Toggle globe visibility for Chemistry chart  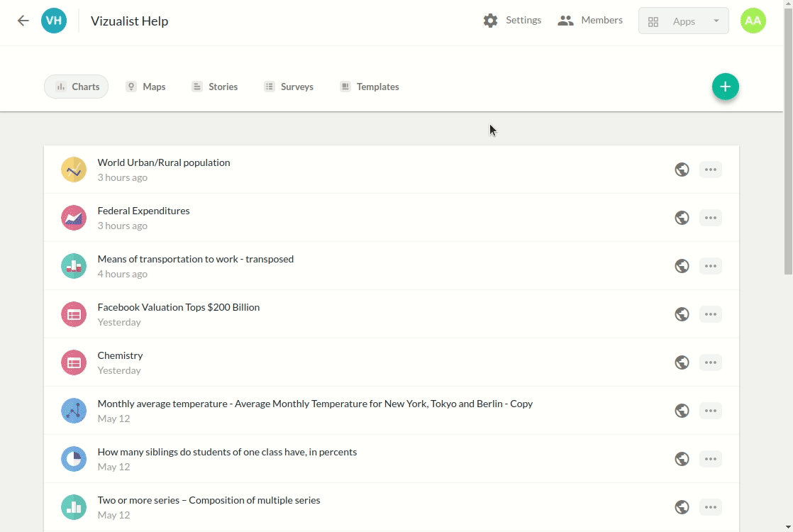click(x=682, y=362)
